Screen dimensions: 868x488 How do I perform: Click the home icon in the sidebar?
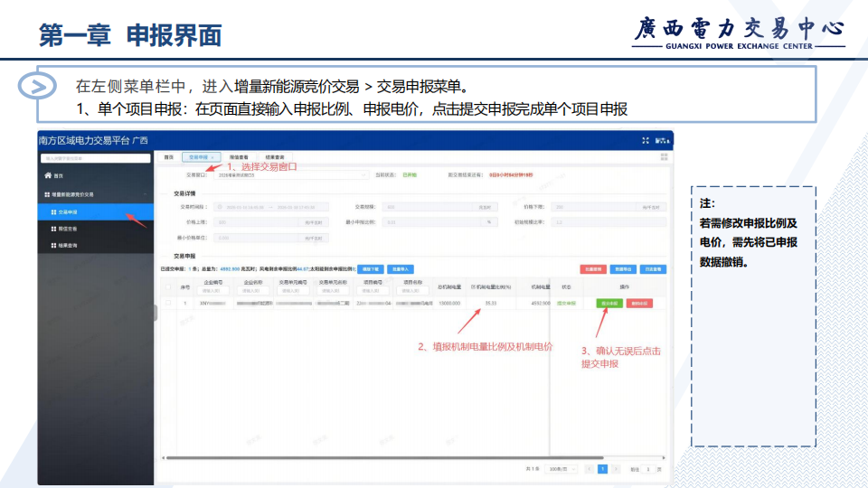click(x=48, y=175)
